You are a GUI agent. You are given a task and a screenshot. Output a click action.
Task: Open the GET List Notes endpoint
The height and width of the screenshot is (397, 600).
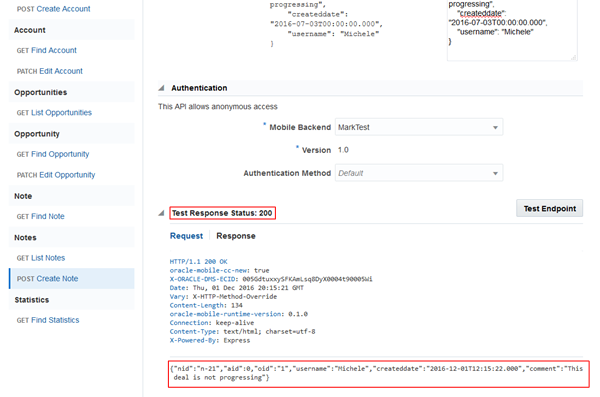(x=41, y=258)
